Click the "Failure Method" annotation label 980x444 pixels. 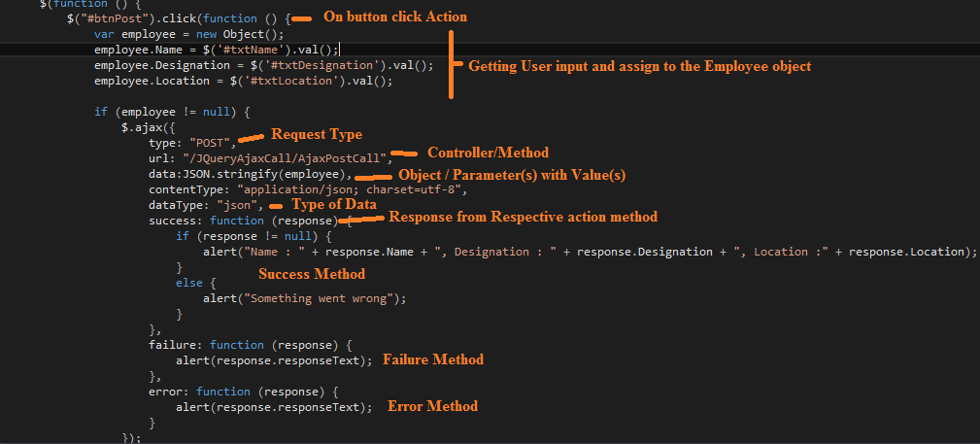click(x=432, y=359)
